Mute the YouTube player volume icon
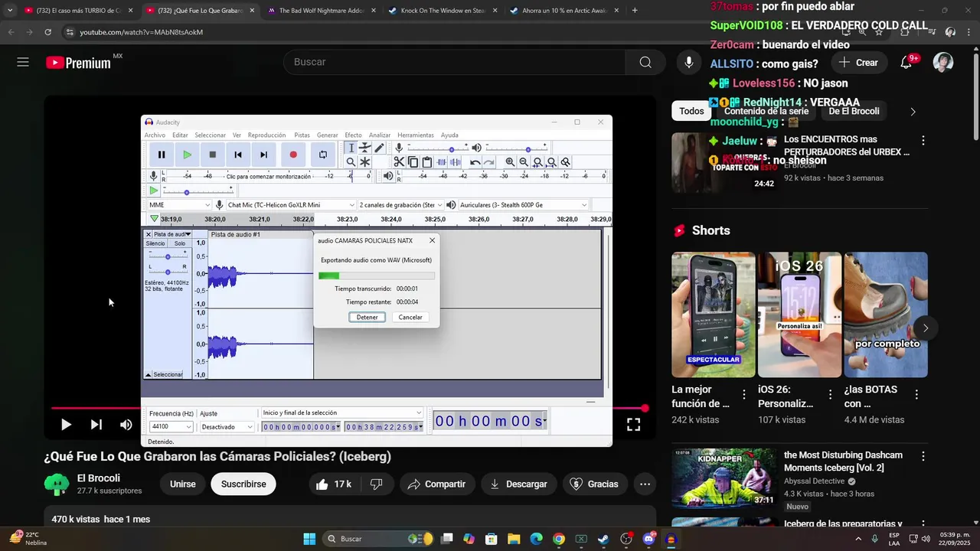This screenshot has width=980, height=551. tap(126, 425)
